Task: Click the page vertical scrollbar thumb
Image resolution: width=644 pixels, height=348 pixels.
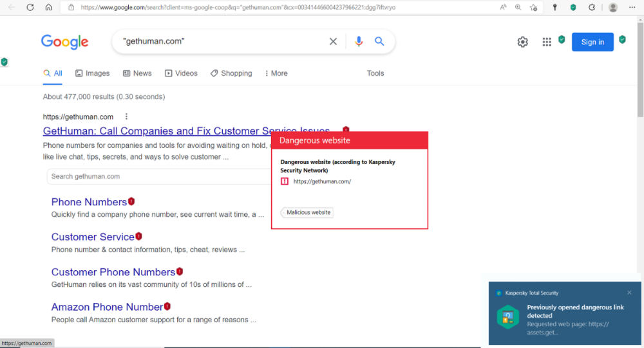Action: (640, 69)
